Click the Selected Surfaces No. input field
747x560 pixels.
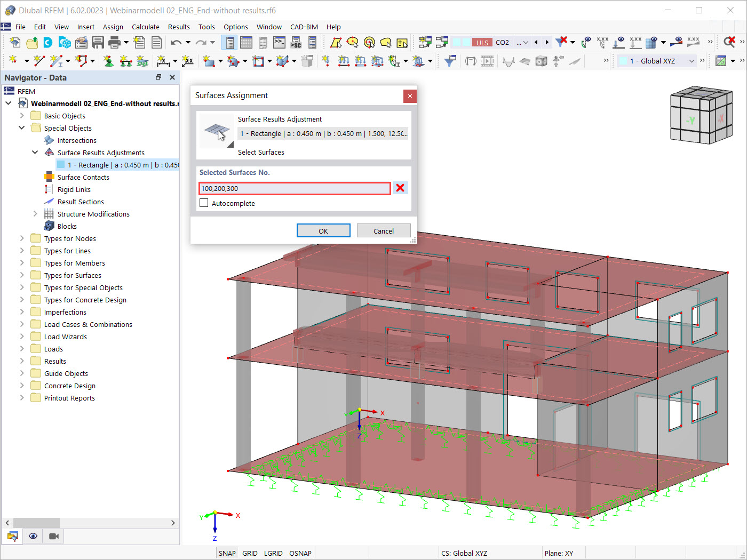(295, 188)
